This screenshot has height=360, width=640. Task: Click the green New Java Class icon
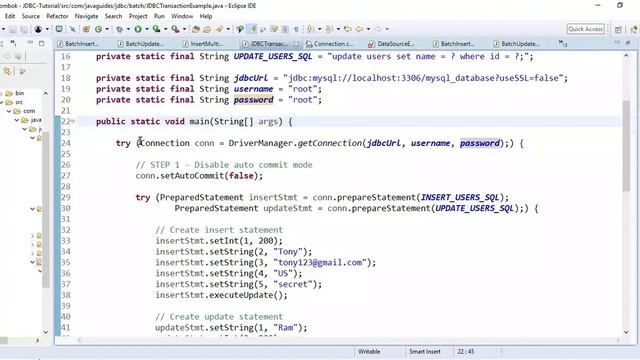(98, 29)
